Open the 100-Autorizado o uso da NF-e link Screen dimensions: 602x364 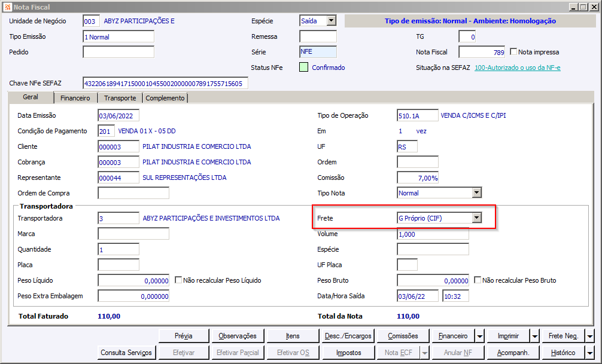pos(518,68)
